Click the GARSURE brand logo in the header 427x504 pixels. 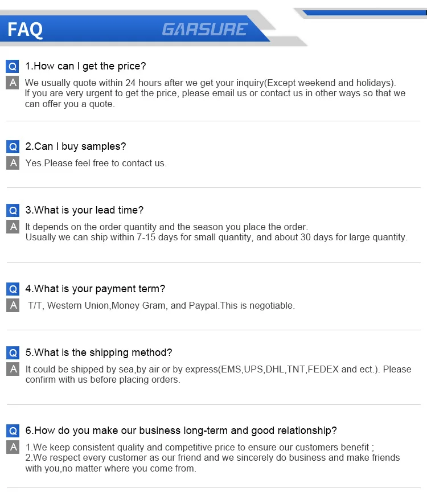205,29
